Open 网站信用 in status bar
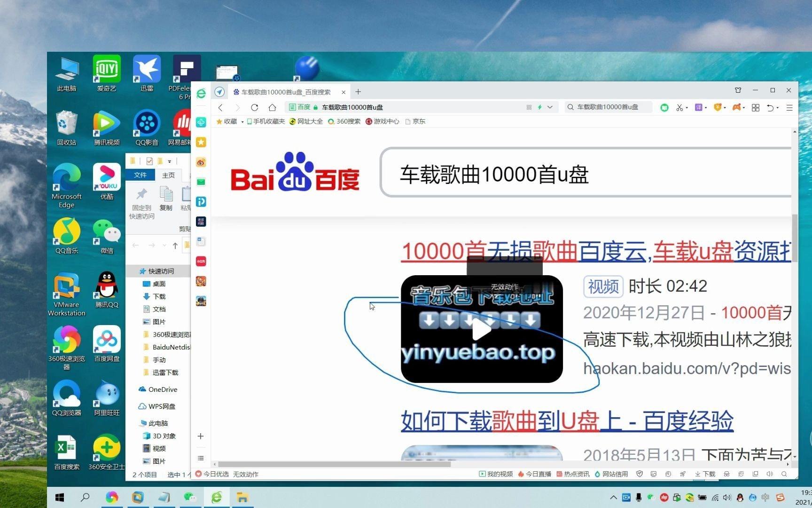The height and width of the screenshot is (508, 812). (611, 474)
